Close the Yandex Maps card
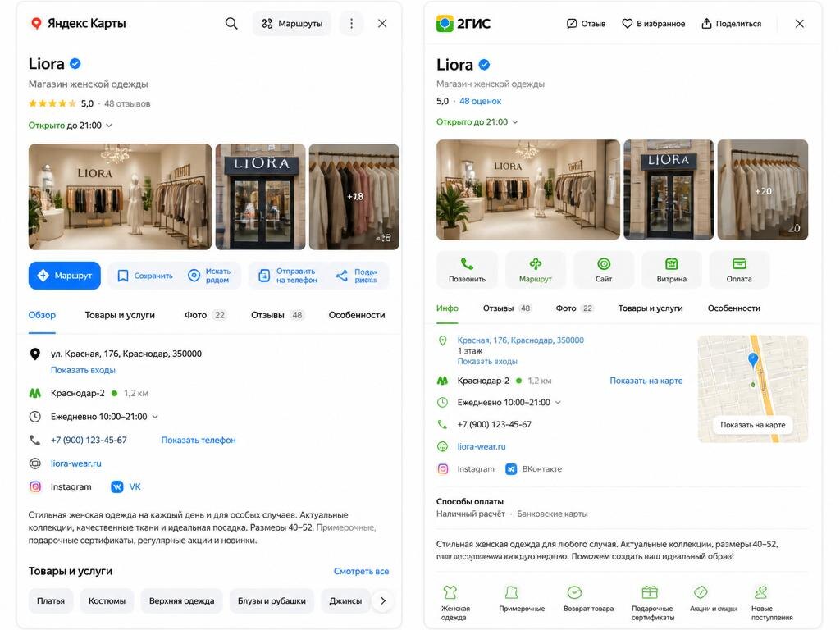 [382, 24]
